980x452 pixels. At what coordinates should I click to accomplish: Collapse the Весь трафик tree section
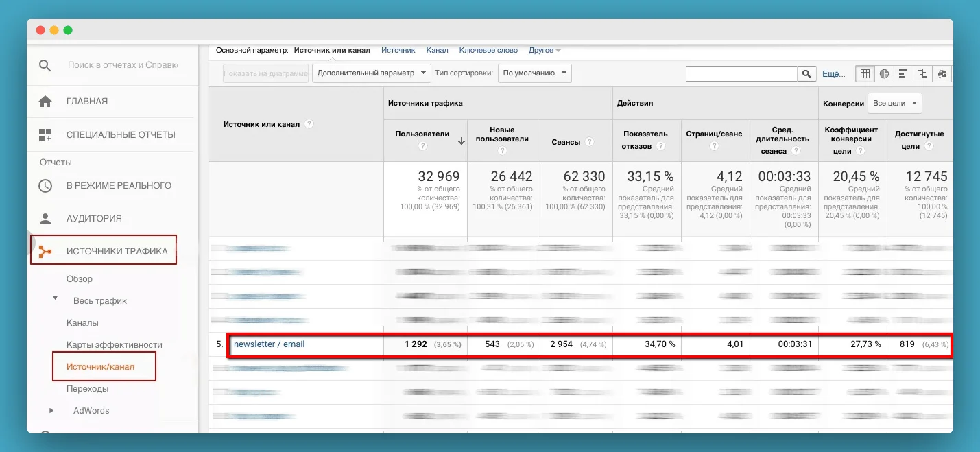pos(56,299)
